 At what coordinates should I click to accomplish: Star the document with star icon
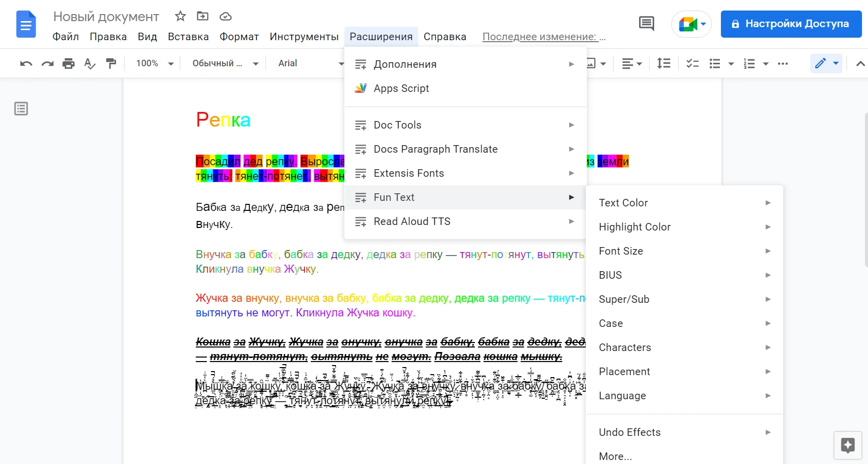pyautogui.click(x=180, y=17)
